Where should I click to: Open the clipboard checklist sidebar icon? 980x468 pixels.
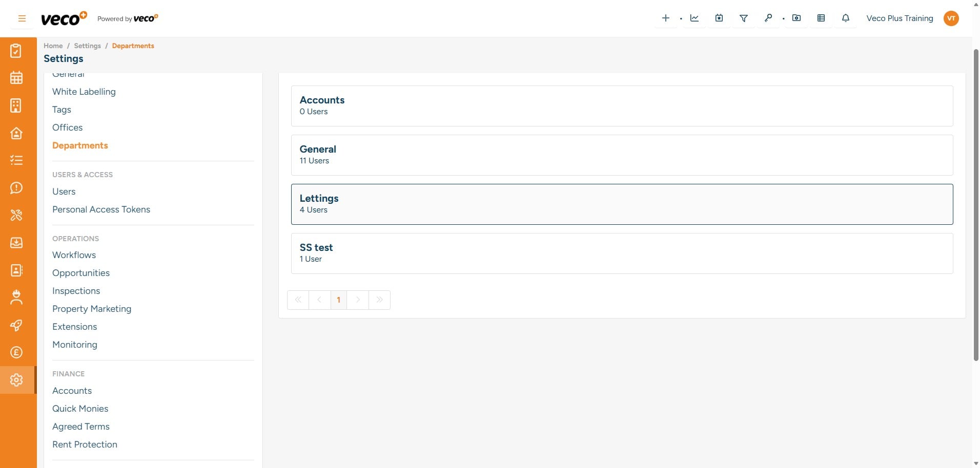tap(16, 51)
